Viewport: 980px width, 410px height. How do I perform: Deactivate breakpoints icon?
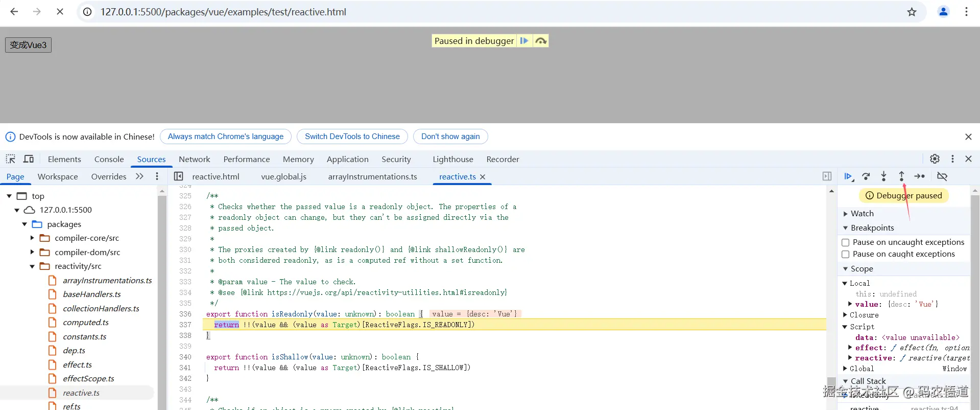(x=942, y=176)
